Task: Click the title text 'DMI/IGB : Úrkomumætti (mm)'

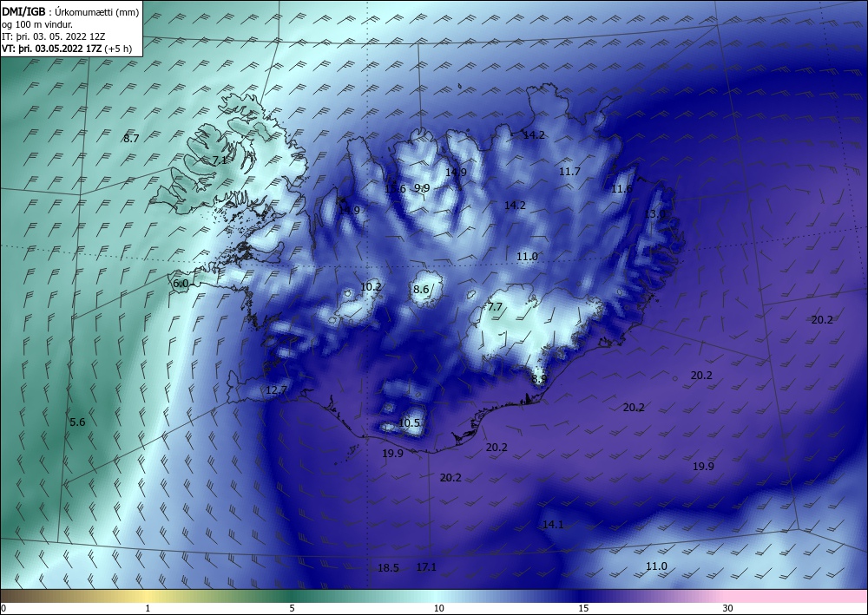Action: pyautogui.click(x=70, y=11)
